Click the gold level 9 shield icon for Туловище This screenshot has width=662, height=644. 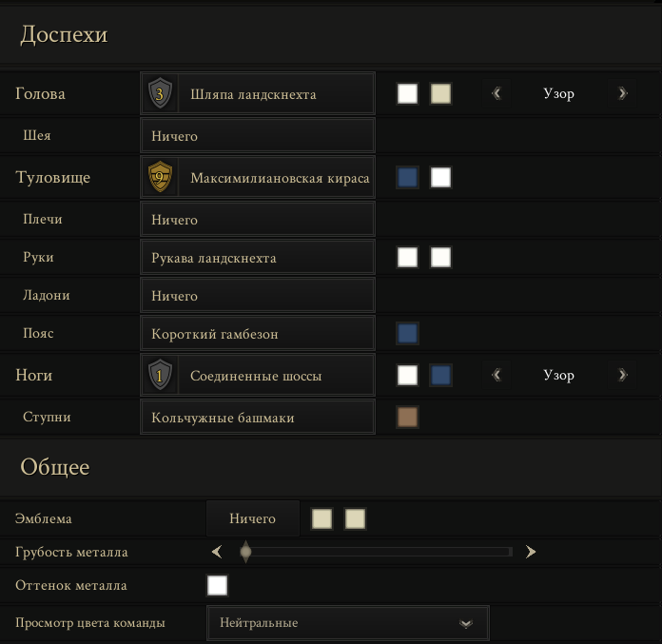[x=160, y=177]
